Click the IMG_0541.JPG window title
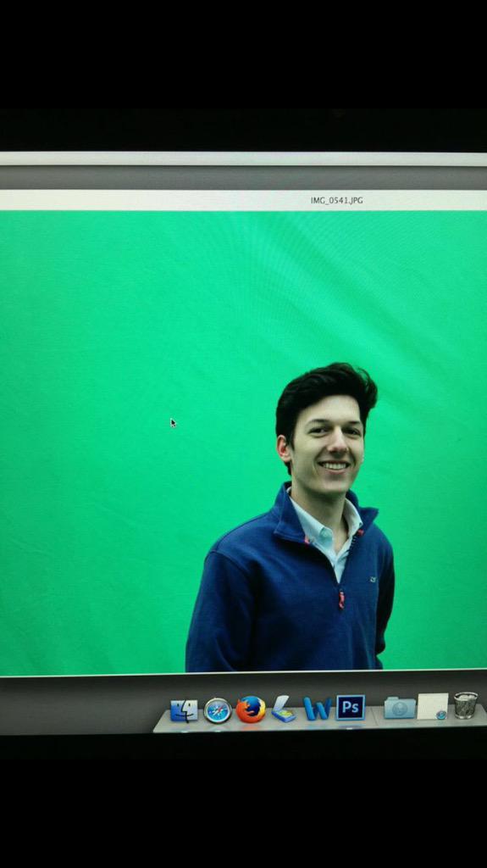487x868 pixels. pos(336,200)
